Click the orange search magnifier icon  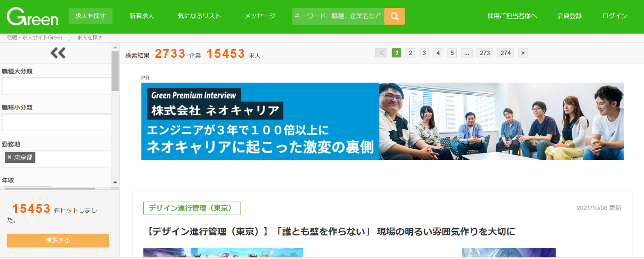click(394, 16)
